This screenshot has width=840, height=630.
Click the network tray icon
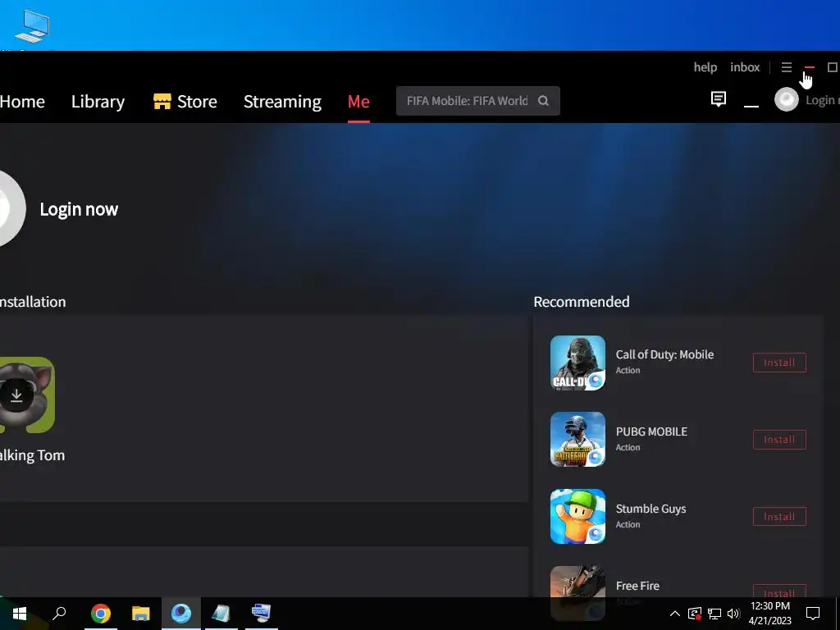(x=714, y=614)
